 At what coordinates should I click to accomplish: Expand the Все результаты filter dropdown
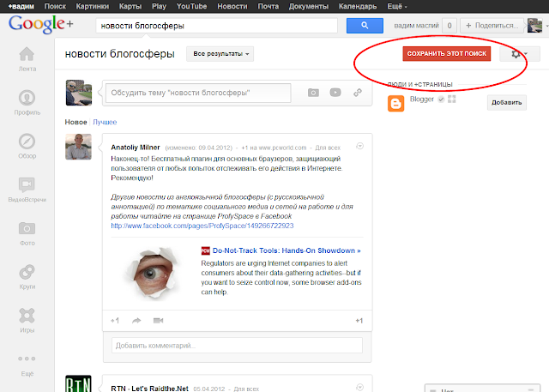(x=220, y=54)
